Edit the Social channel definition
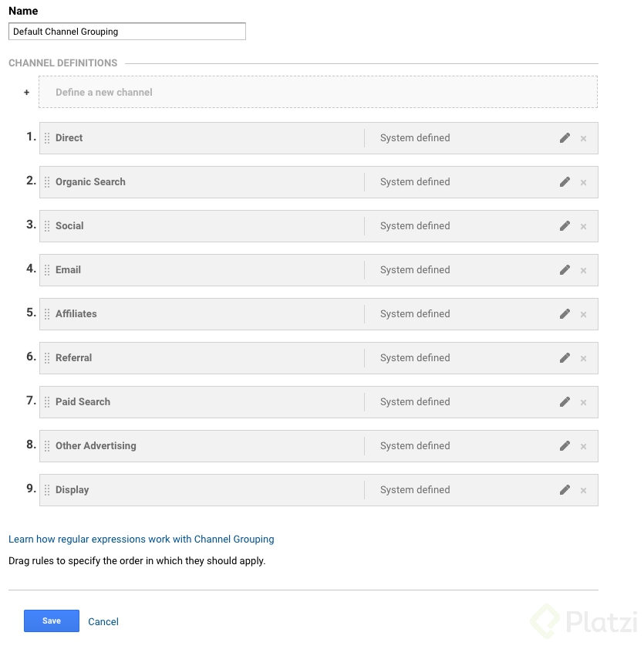This screenshot has width=644, height=646. tap(565, 226)
